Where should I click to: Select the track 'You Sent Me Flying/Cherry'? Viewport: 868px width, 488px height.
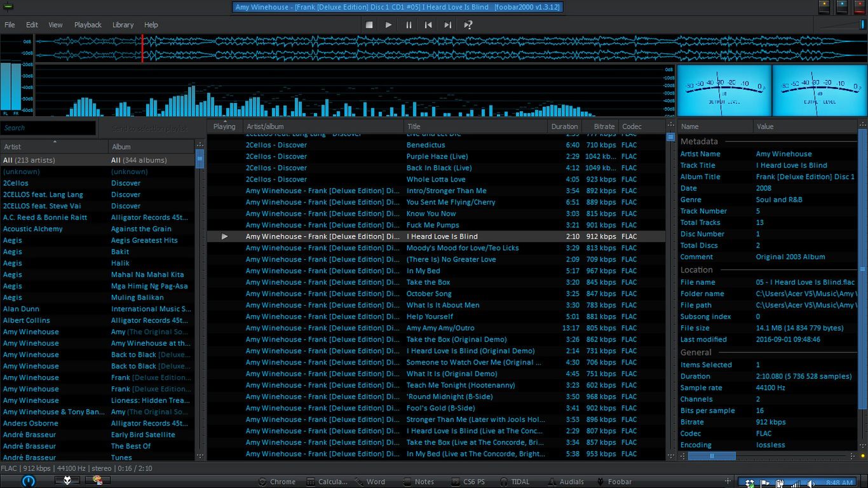[451, 202]
